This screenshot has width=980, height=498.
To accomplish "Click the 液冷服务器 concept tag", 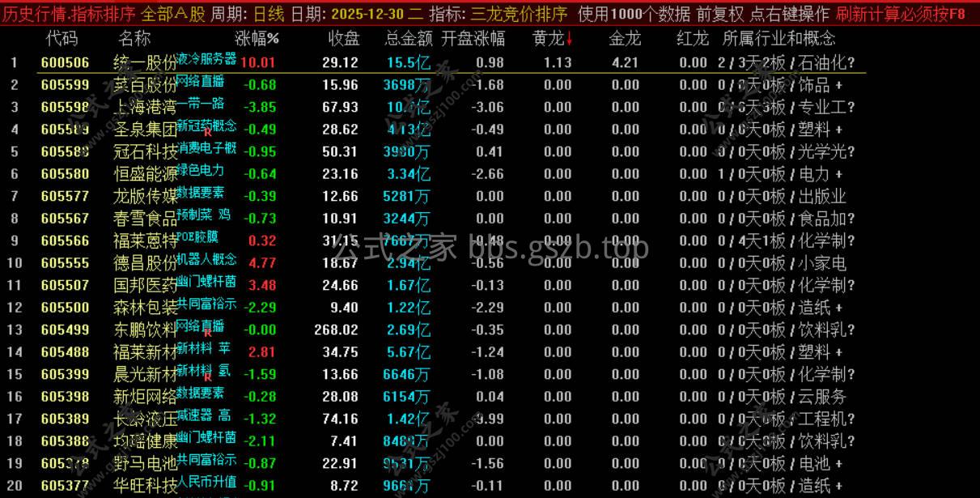I will coord(206,58).
